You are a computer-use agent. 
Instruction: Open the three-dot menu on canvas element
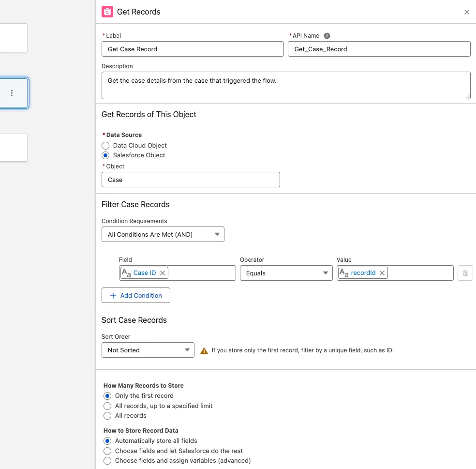point(12,93)
